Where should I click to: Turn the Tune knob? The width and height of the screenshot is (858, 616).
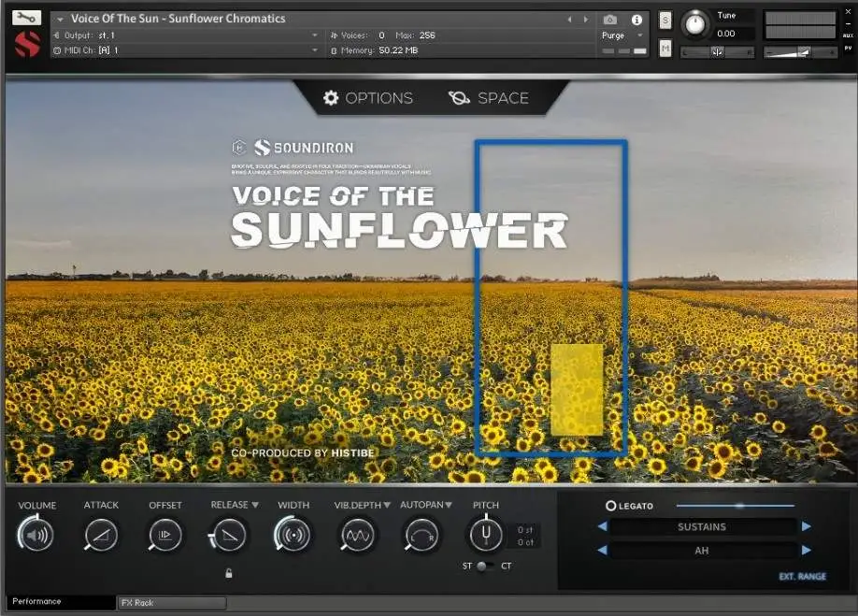pyautogui.click(x=695, y=24)
